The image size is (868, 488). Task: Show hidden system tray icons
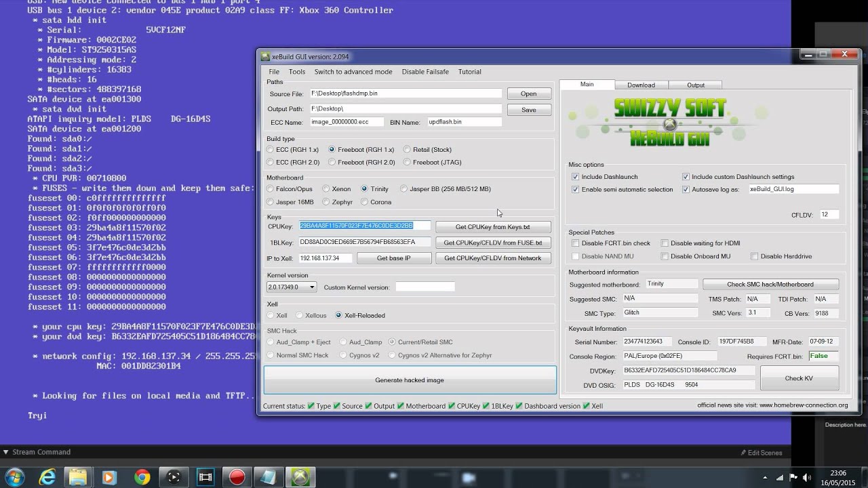tap(766, 477)
